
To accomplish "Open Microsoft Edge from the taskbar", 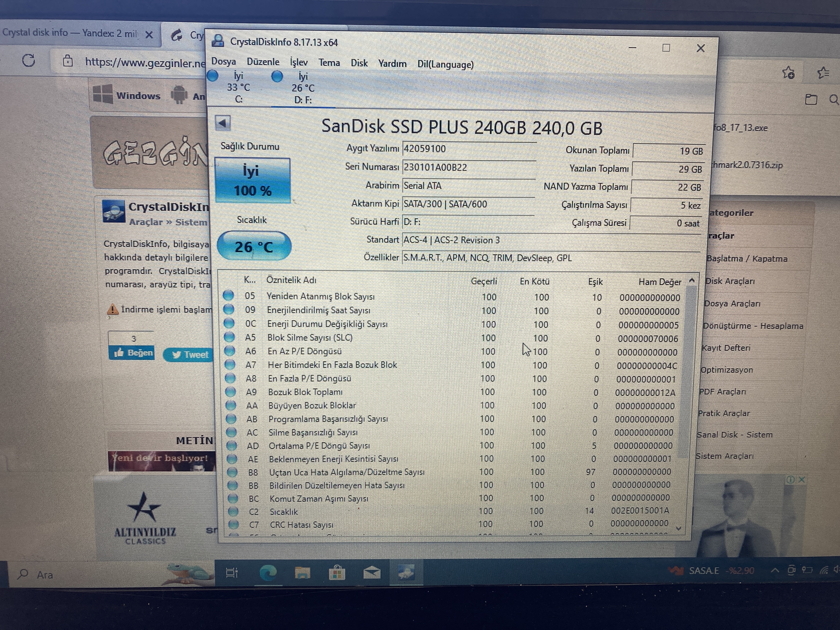I will 268,573.
